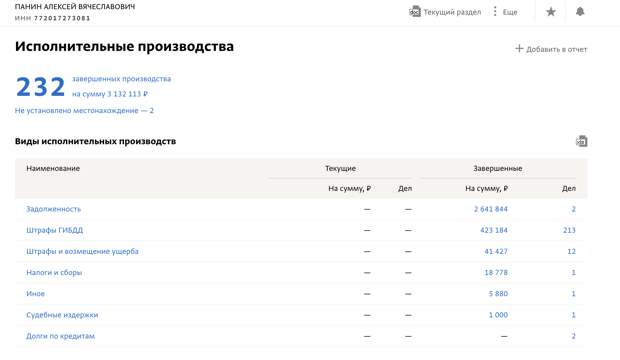The height and width of the screenshot is (360, 620).
Task: Click the amount 423 184
Action: pyautogui.click(x=494, y=230)
